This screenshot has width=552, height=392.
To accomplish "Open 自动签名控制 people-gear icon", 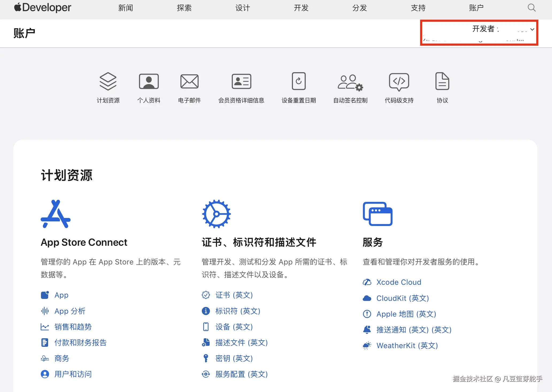I will coord(350,82).
